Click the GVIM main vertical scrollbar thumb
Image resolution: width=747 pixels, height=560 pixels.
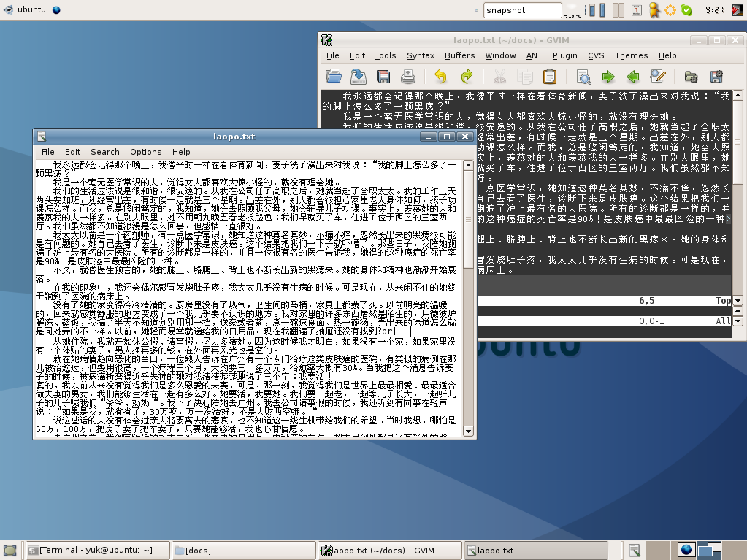click(x=738, y=141)
